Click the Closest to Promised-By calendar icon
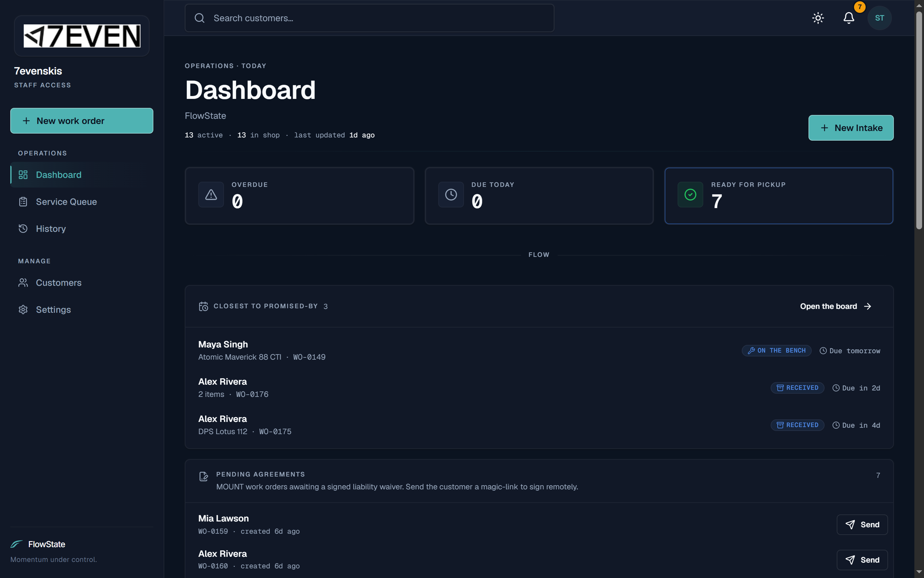Viewport: 924px width, 578px height. coord(203,306)
